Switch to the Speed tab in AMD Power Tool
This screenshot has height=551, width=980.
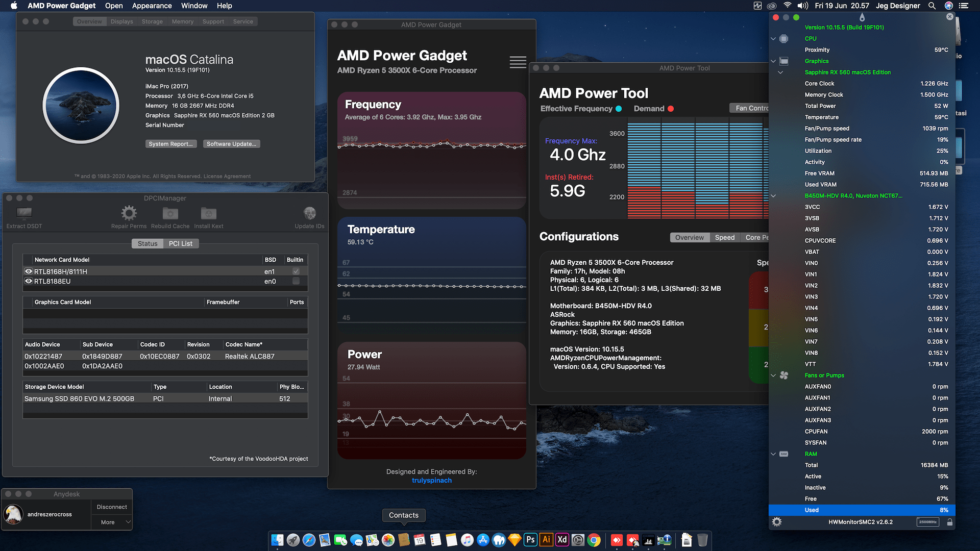[x=724, y=237]
